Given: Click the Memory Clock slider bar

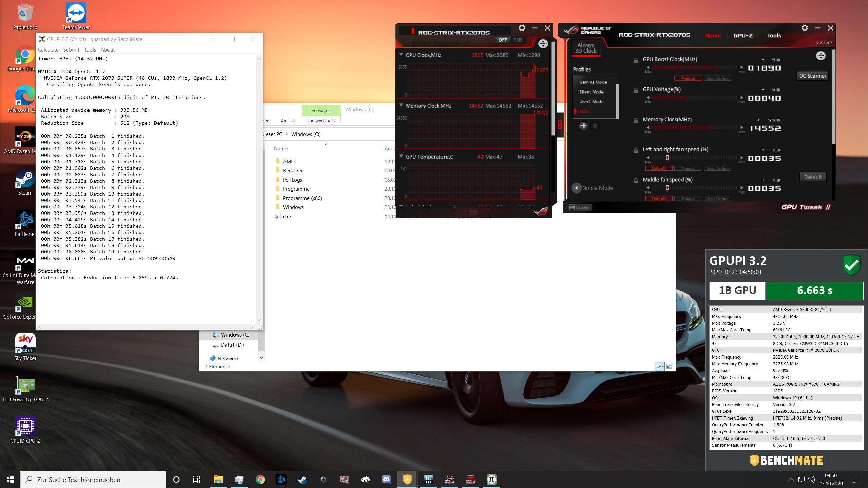Looking at the screenshot, I should click(694, 128).
